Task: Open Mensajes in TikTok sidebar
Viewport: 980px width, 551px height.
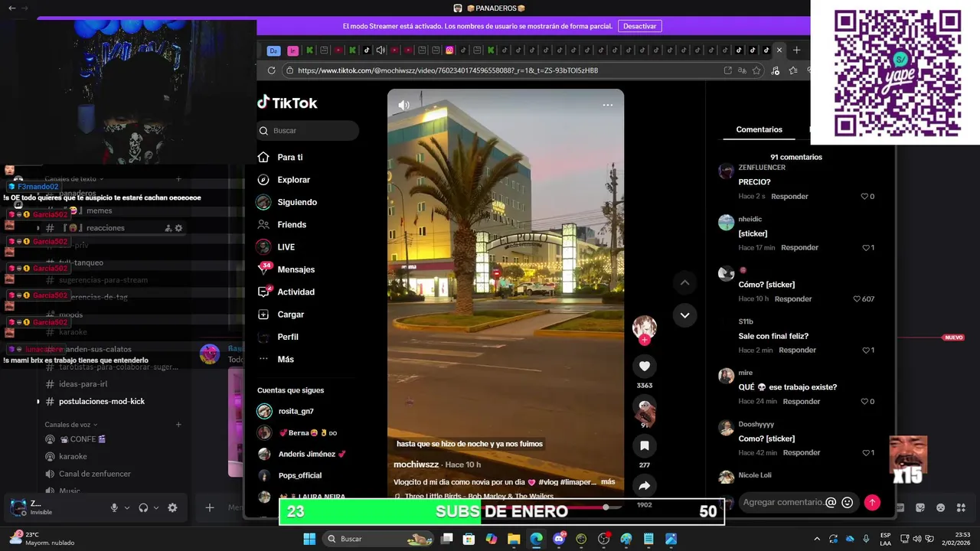Action: [x=296, y=269]
